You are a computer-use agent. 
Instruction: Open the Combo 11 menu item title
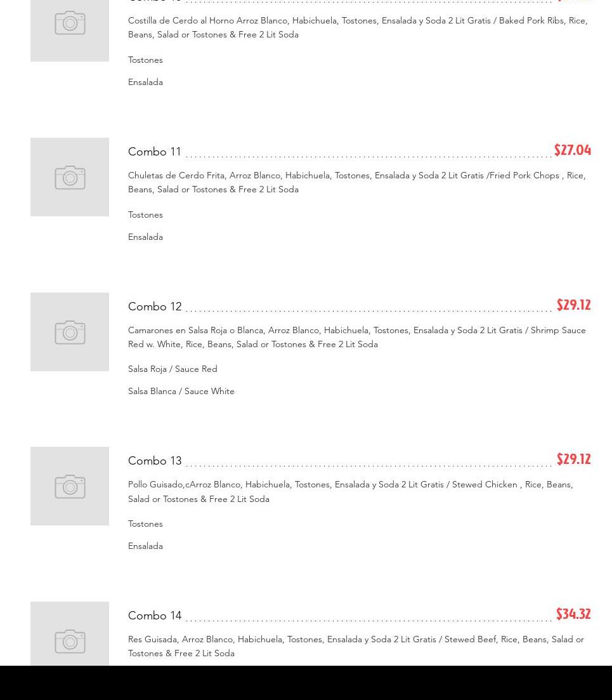point(155,152)
